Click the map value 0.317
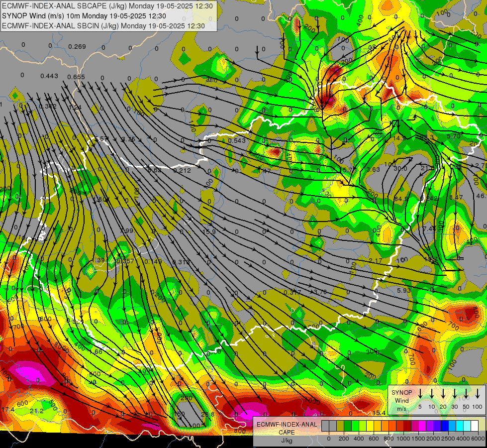Screen dimensions: 487x448 [x=292, y=292]
